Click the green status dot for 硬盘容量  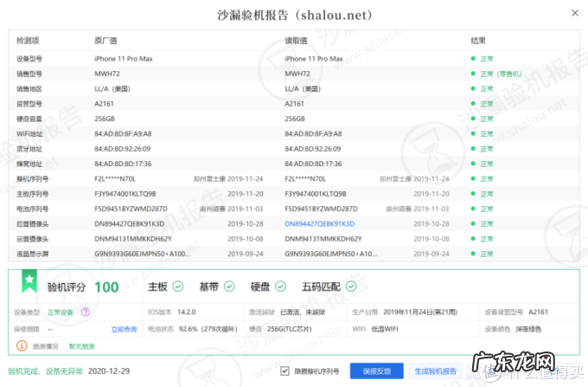click(x=473, y=119)
